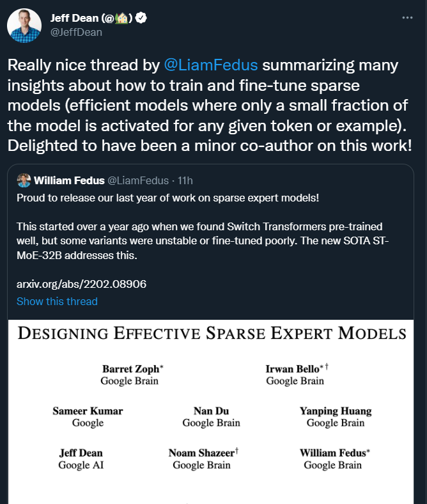The height and width of the screenshot is (504, 427).
Task: Click @LiamFedus handle in quoted tweet header
Action: [141, 180]
